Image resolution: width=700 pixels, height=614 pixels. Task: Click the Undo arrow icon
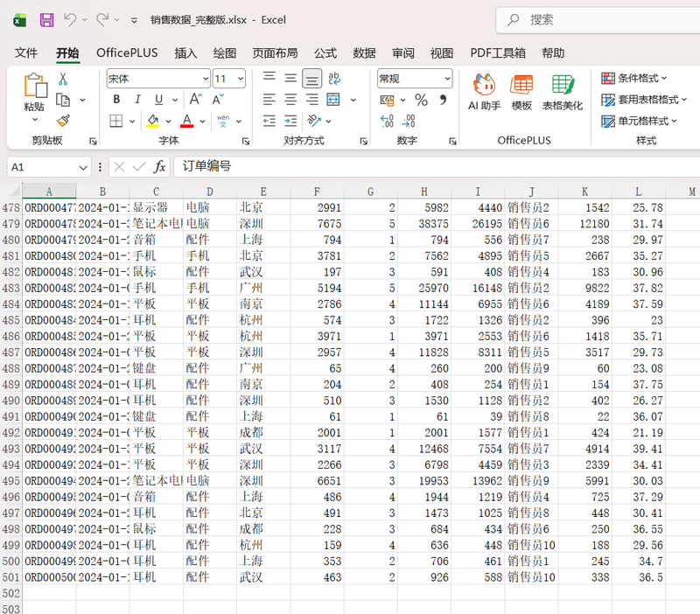tap(70, 19)
